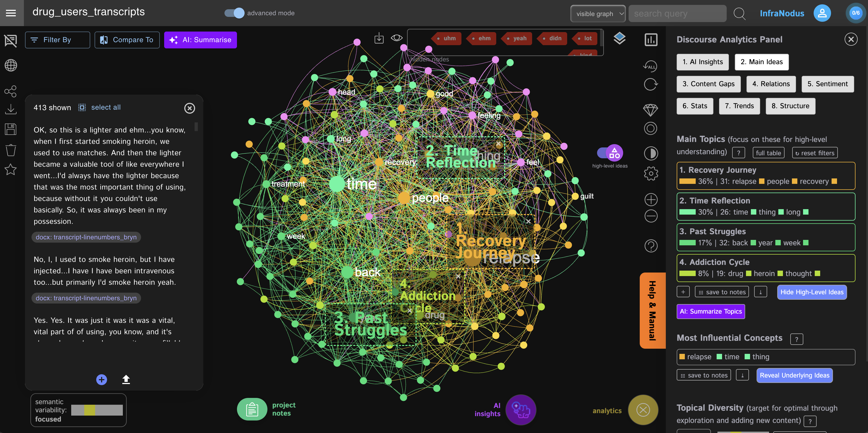Click the orange relapse concept swatch
Screen dimensions: 868x433
[x=682, y=357]
